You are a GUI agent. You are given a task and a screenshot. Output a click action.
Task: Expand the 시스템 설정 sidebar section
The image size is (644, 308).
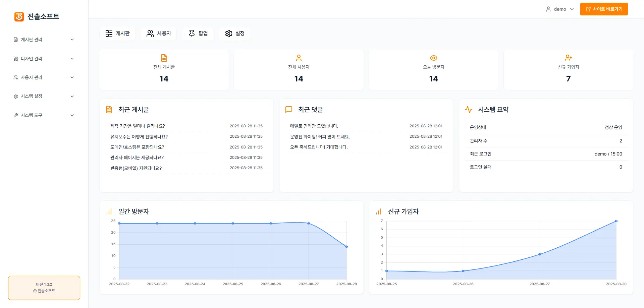click(x=44, y=96)
